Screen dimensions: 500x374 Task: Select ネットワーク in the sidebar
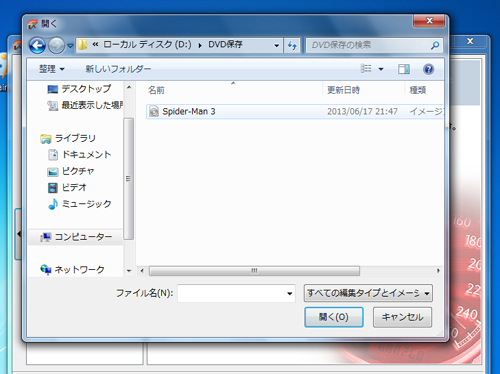coord(80,269)
